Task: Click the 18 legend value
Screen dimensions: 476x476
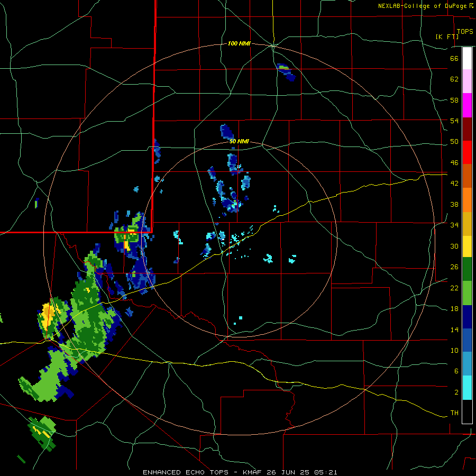Action: click(454, 309)
